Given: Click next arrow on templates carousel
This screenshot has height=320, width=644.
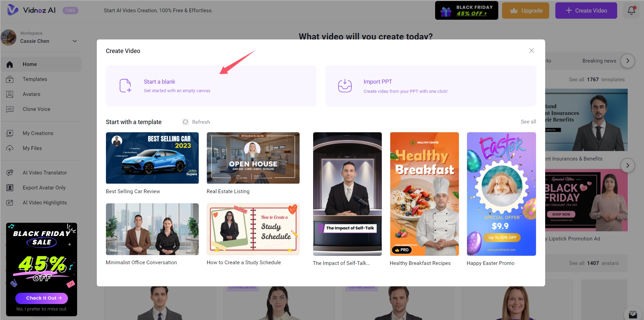Looking at the screenshot, I should [628, 166].
